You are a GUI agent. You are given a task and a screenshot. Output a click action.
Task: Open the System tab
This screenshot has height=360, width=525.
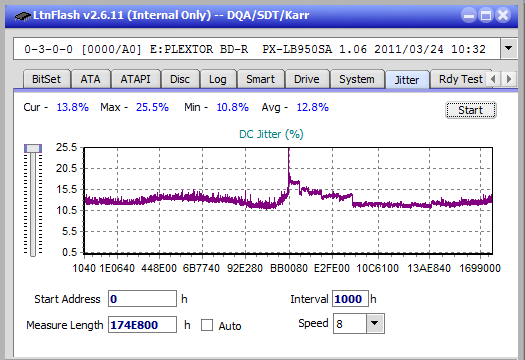pyautogui.click(x=357, y=79)
